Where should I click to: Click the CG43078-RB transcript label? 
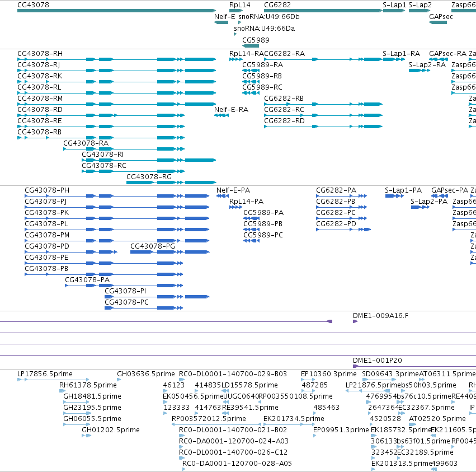pyautogui.click(x=40, y=132)
